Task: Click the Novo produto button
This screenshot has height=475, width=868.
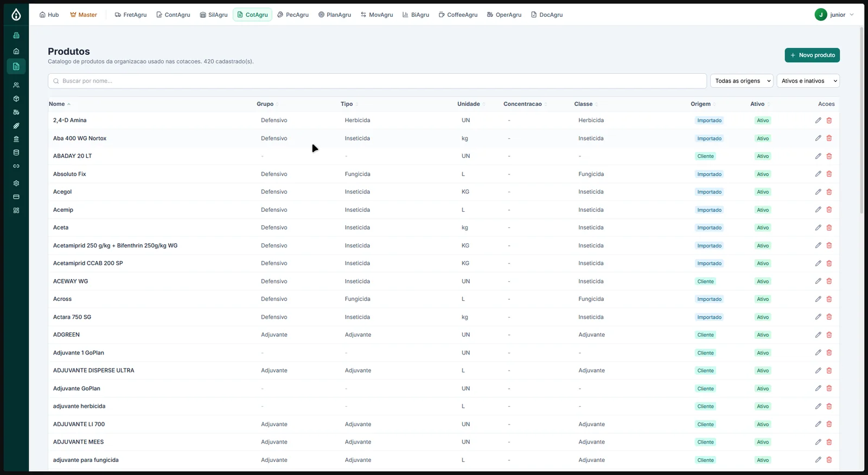Action: coord(812,55)
